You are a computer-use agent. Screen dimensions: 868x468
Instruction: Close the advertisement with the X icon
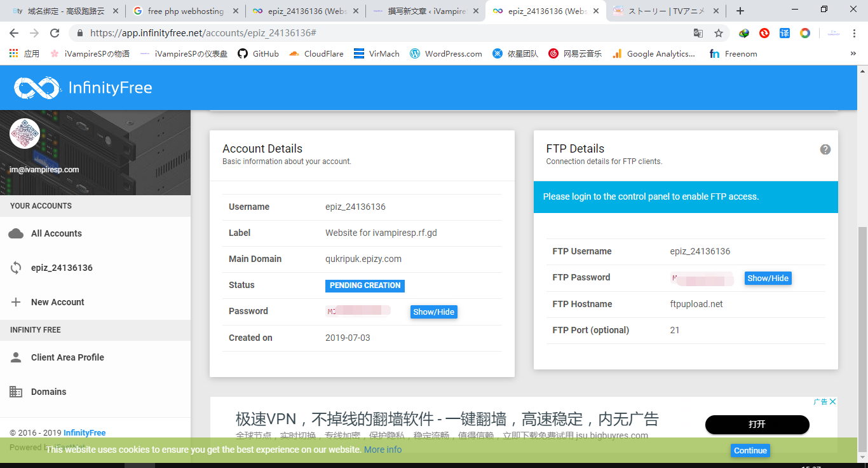click(x=832, y=402)
